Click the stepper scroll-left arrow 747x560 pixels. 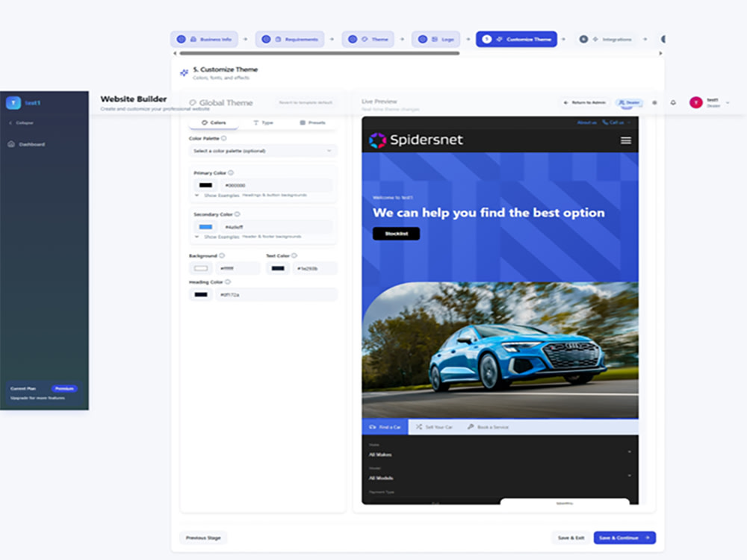click(x=175, y=53)
